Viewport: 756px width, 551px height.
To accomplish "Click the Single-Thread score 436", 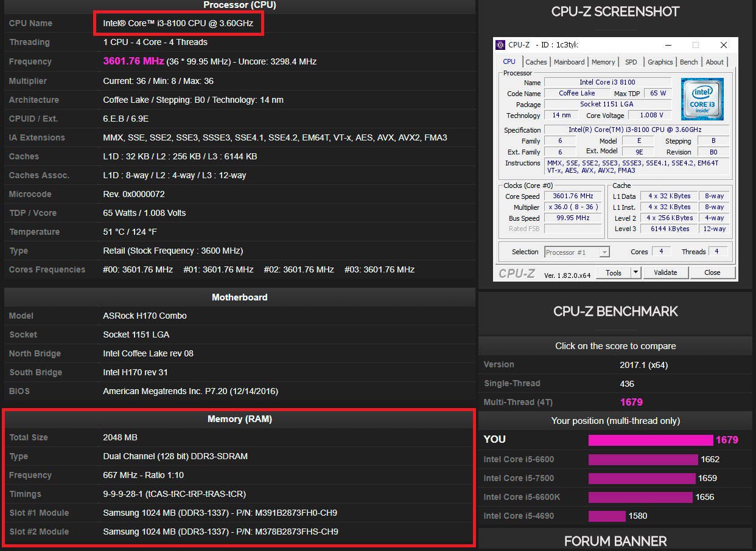I will (x=627, y=384).
